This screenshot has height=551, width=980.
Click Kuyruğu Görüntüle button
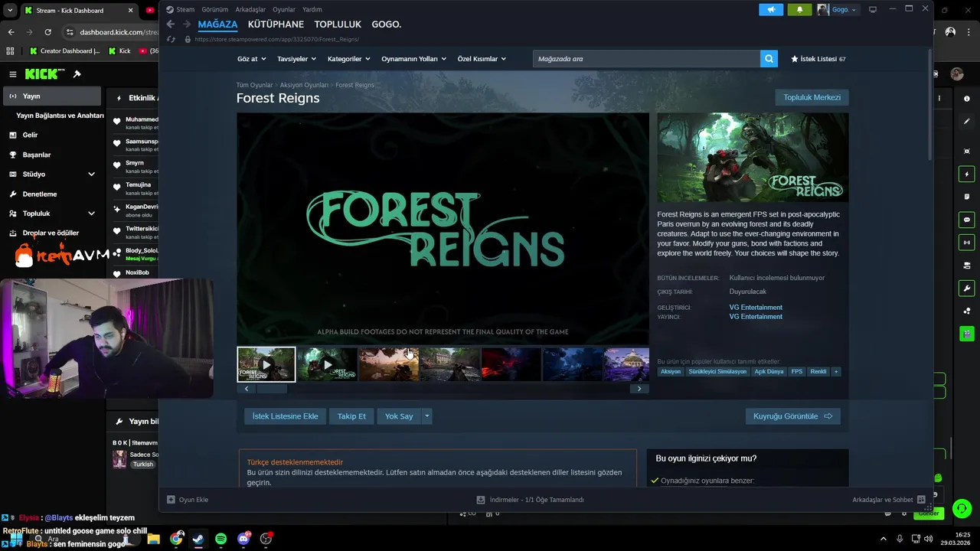[x=792, y=416]
